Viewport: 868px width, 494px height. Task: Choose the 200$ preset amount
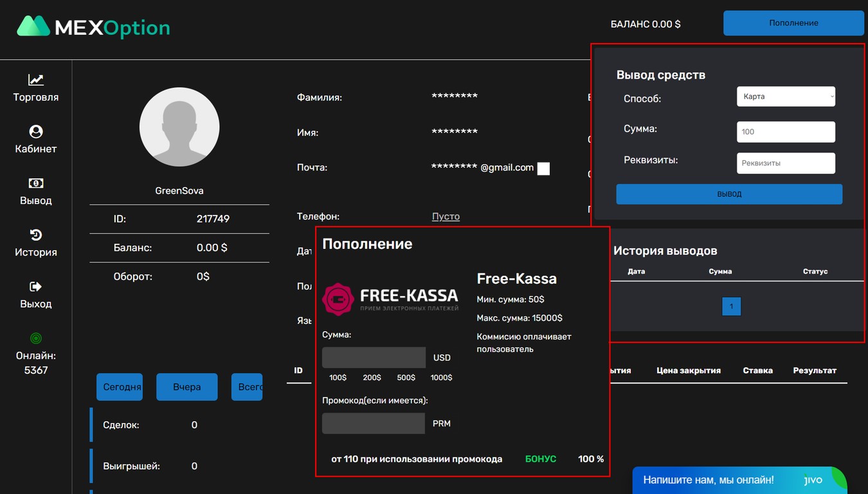(372, 378)
